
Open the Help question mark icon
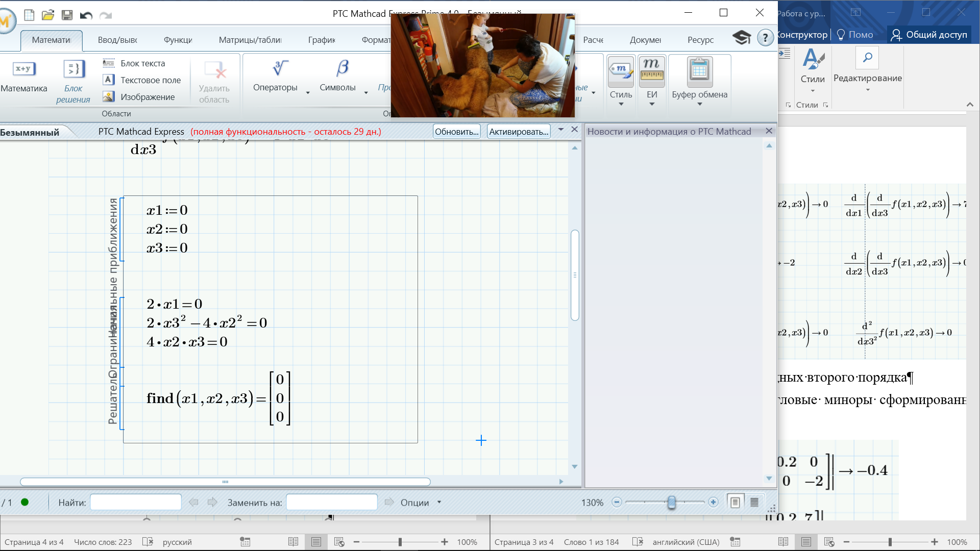click(765, 38)
